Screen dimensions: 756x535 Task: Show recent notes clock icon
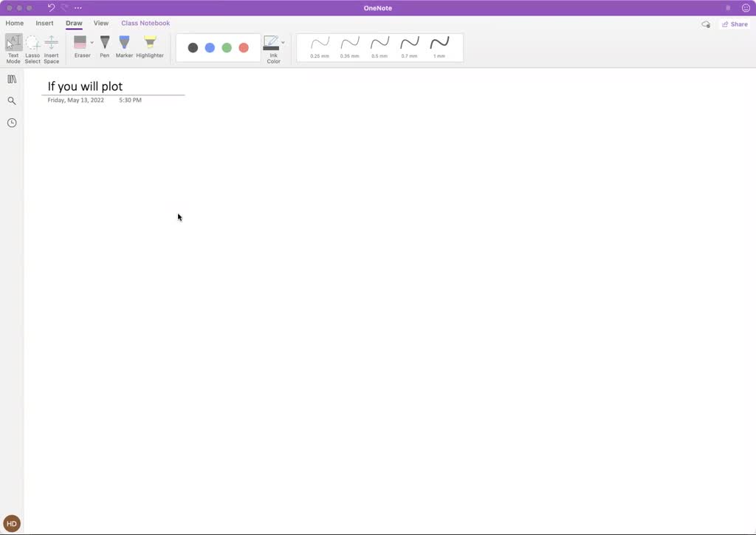pos(12,123)
